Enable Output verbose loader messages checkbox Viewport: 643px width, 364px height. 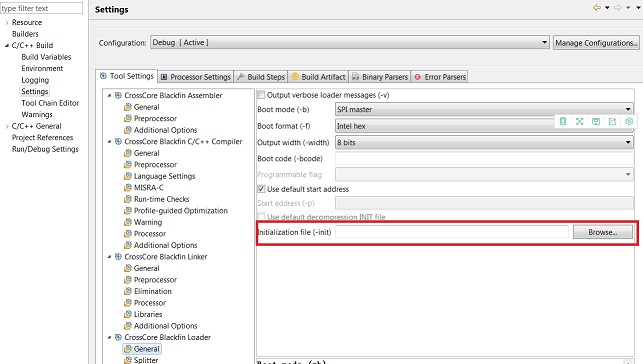pos(261,95)
